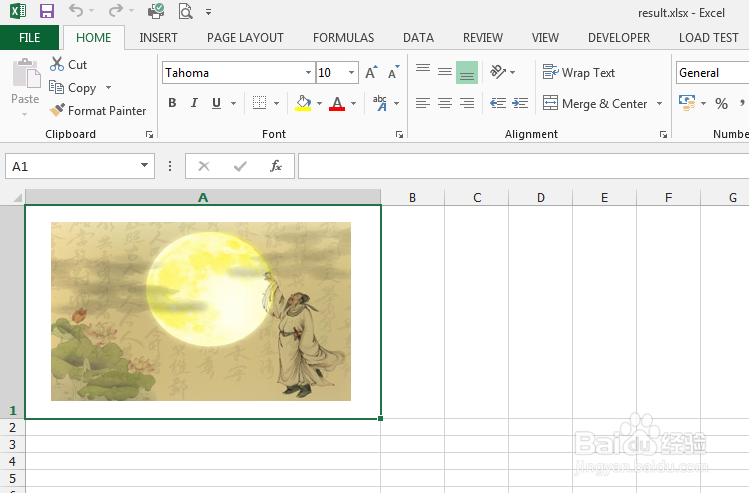The width and height of the screenshot is (749, 493).
Task: Open the LOAD TEST tab
Action: point(708,38)
